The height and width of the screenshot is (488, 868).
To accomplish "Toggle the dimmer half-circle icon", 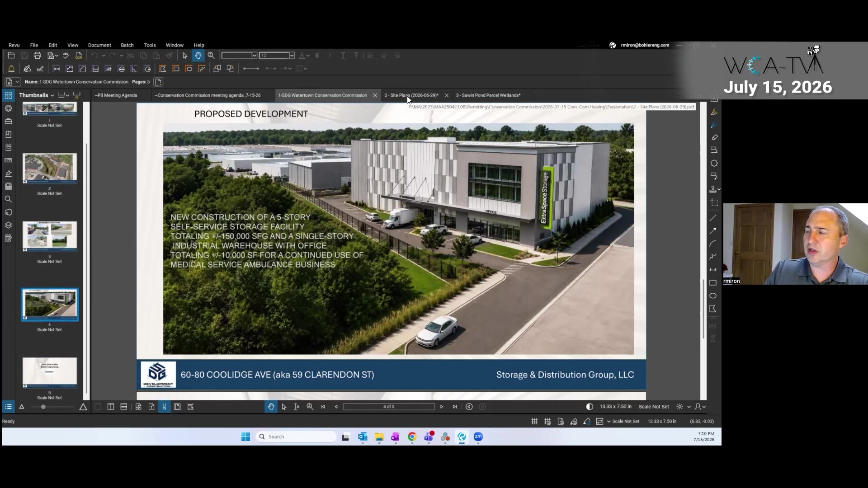I will coord(590,407).
